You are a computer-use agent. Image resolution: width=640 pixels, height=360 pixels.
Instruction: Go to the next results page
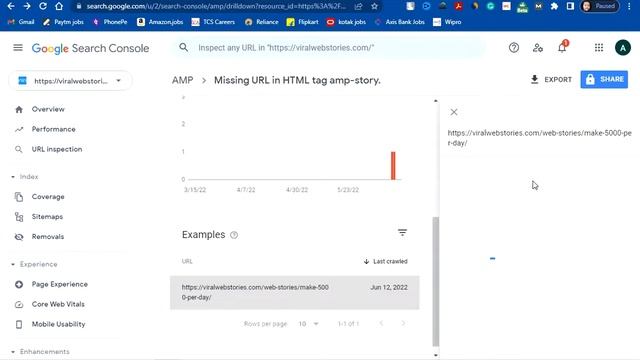[403, 323]
